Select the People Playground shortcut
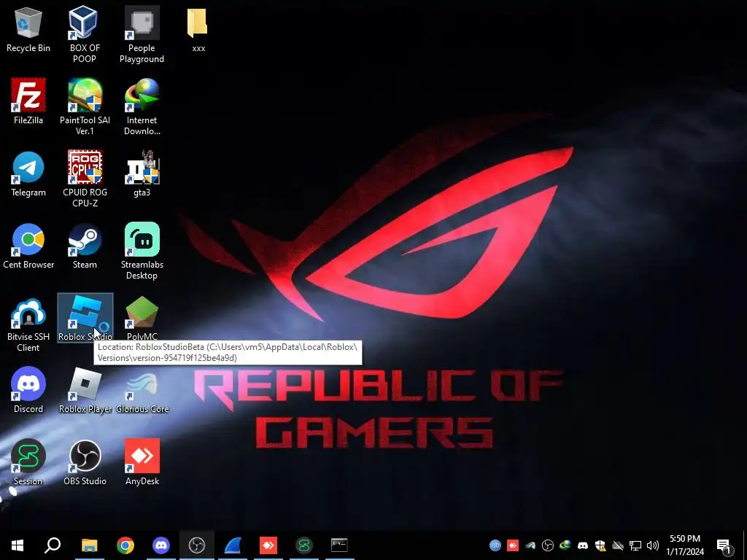The image size is (747, 560). (x=142, y=34)
